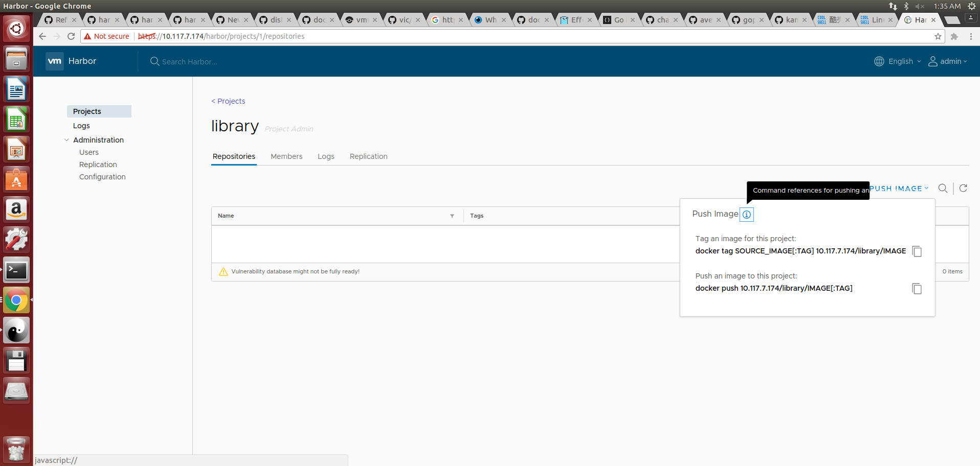
Task: Click the Ubuntu Dash home icon
Action: coord(16,29)
